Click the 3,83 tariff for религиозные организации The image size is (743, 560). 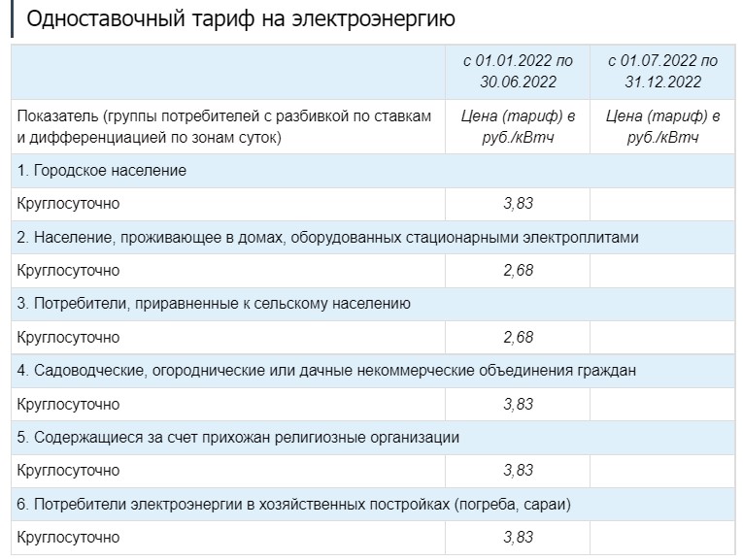(518, 471)
